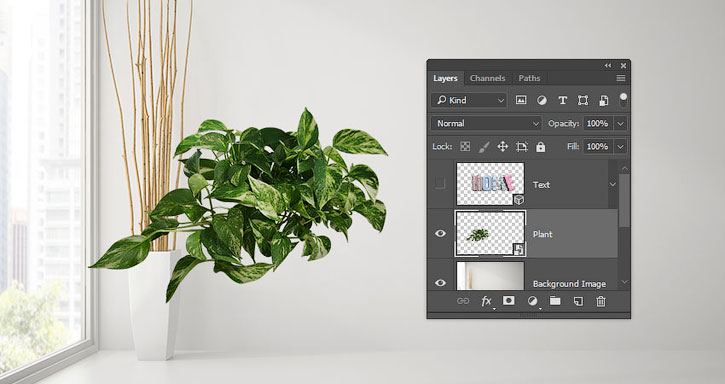This screenshot has width=725, height=384.
Task: Filter layers by pixel layer icon
Action: point(521,100)
